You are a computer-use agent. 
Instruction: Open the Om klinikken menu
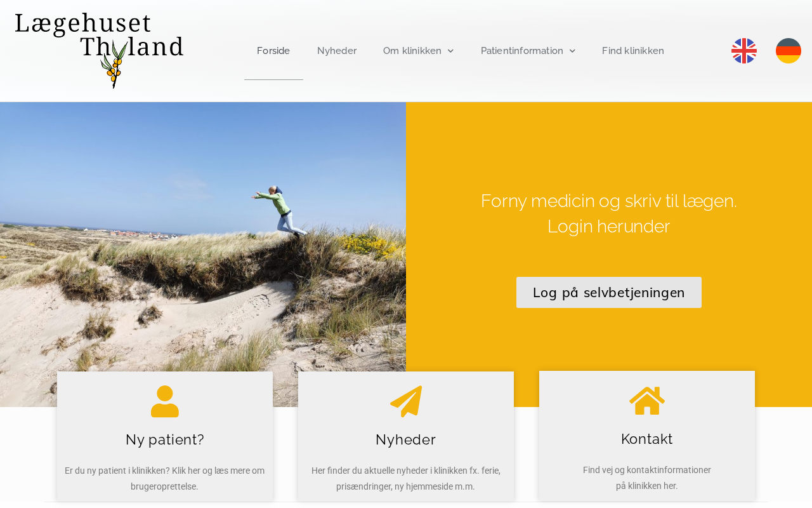click(x=412, y=51)
